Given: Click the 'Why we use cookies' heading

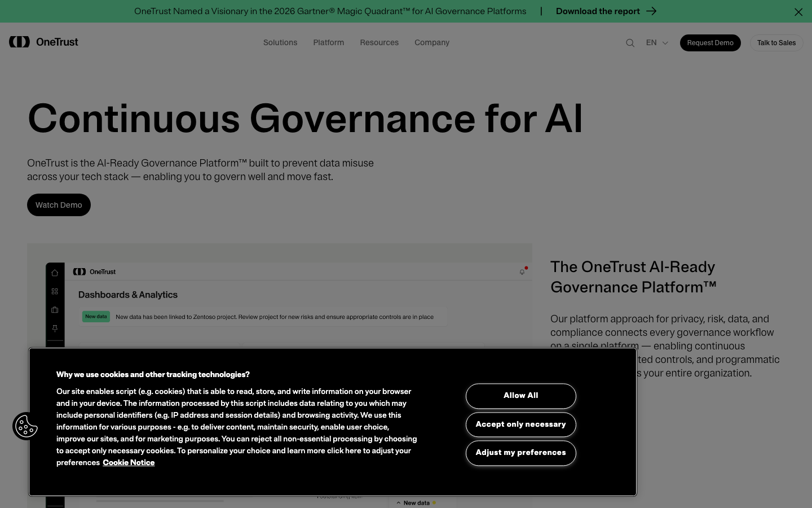Looking at the screenshot, I should click(x=153, y=374).
